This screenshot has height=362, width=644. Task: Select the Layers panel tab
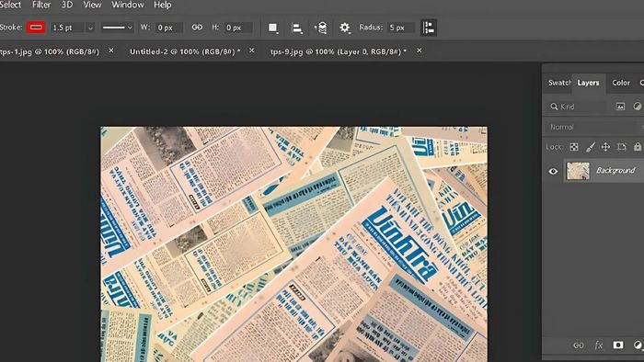click(588, 83)
